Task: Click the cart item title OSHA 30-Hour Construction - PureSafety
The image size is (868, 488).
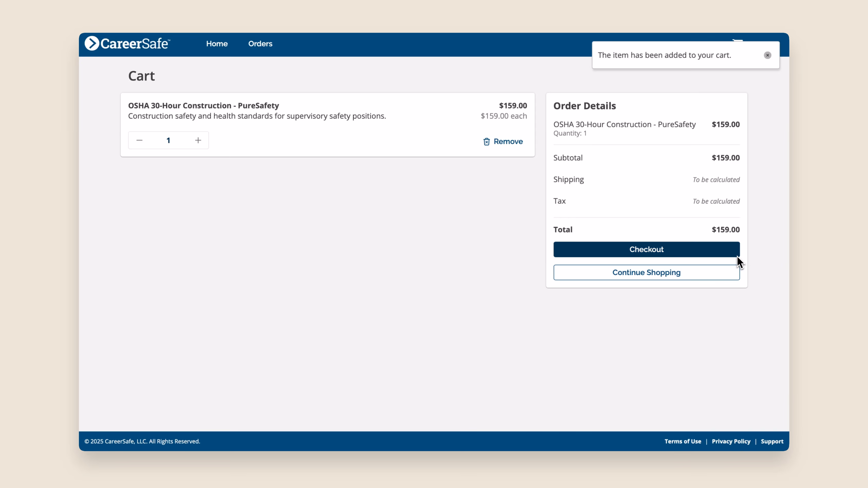Action: click(204, 105)
